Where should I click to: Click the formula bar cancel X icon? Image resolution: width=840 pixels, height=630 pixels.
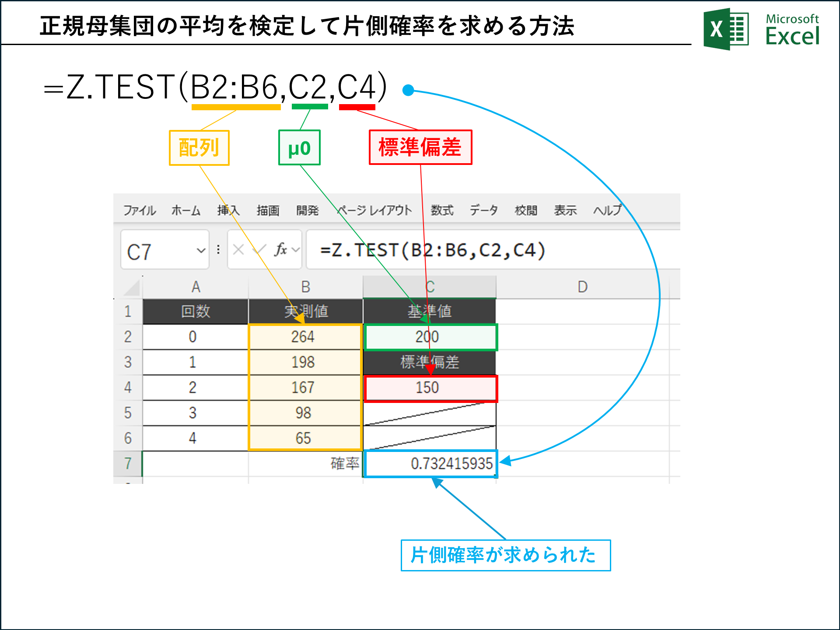tap(238, 250)
